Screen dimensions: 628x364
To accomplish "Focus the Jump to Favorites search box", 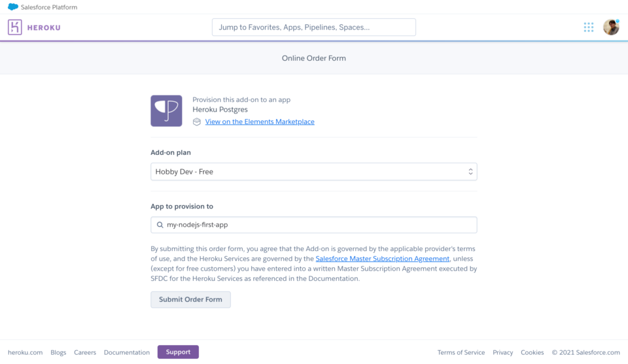I will [313, 27].
